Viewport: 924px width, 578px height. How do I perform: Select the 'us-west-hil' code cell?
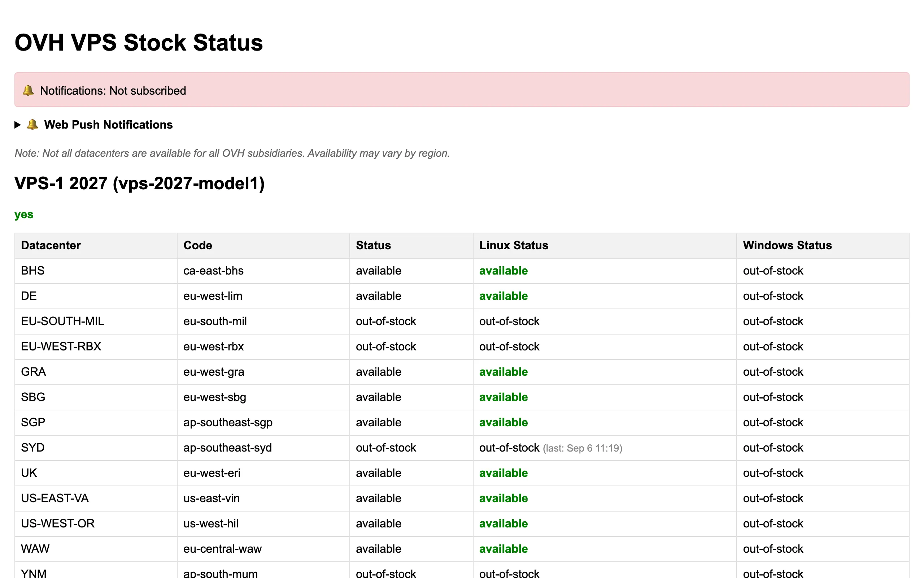(263, 523)
